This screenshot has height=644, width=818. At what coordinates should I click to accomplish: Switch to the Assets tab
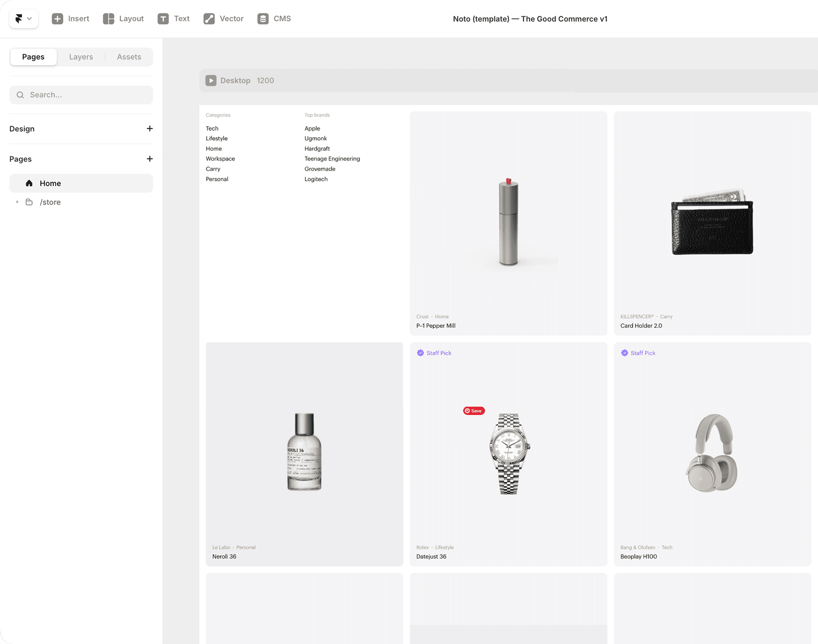point(129,57)
